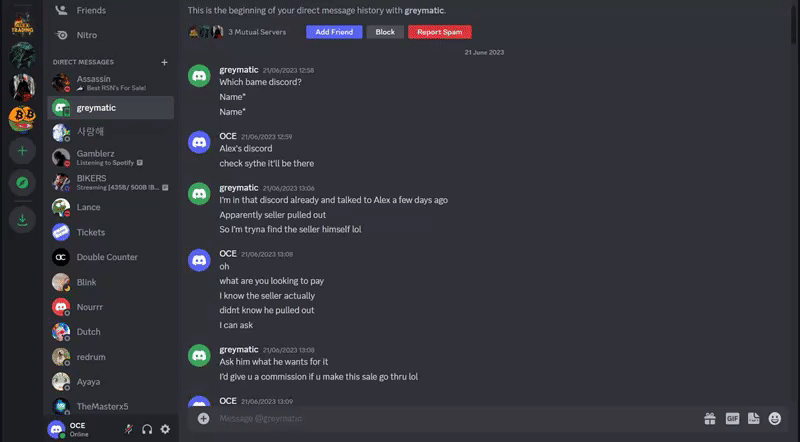Toggle headphones deafen
This screenshot has width=800, height=442.
pos(147,429)
